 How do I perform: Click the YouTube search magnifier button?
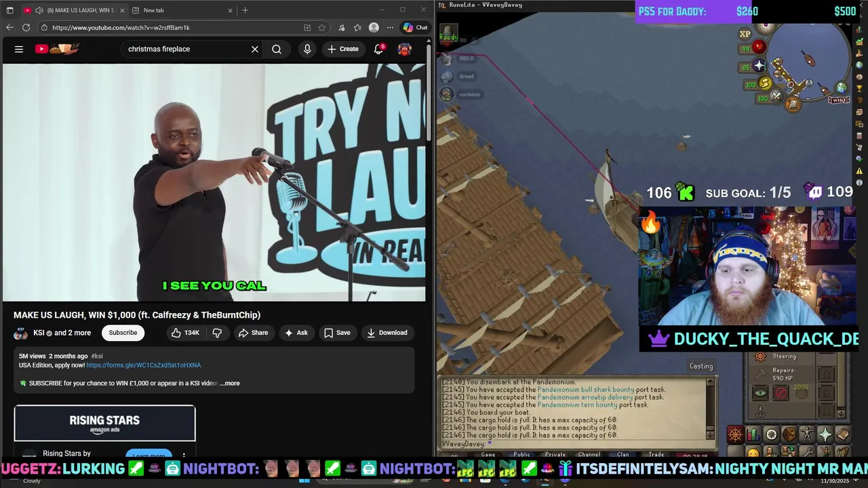click(x=277, y=49)
